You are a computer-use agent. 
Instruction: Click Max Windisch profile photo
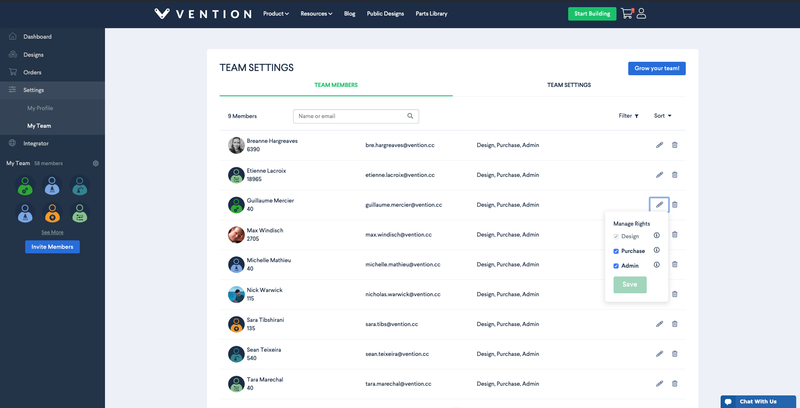pos(236,235)
